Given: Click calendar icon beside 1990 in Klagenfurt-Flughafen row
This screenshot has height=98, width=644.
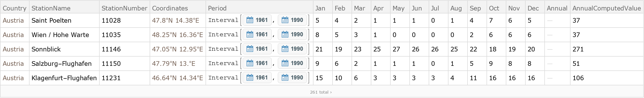Looking at the screenshot, I should pos(285,78).
